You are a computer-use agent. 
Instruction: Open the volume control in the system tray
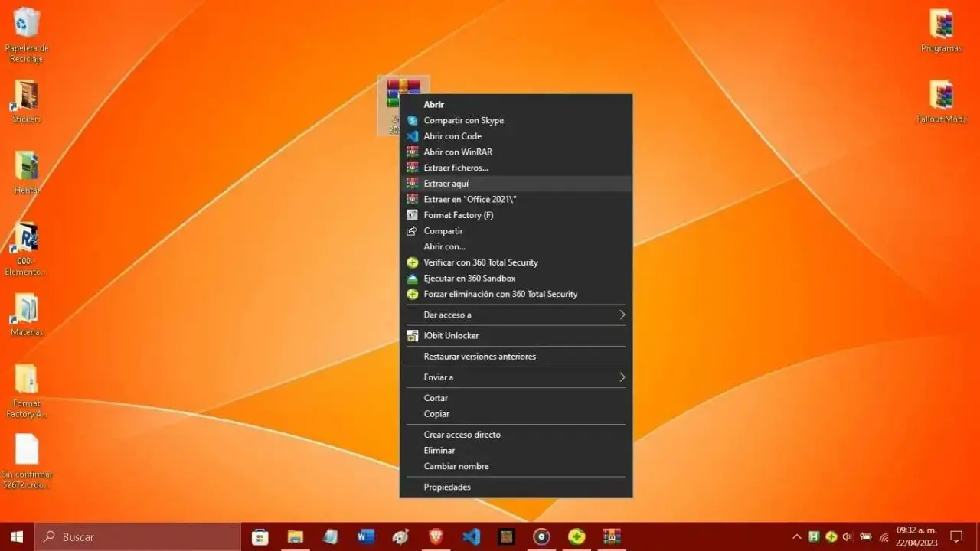click(x=848, y=536)
